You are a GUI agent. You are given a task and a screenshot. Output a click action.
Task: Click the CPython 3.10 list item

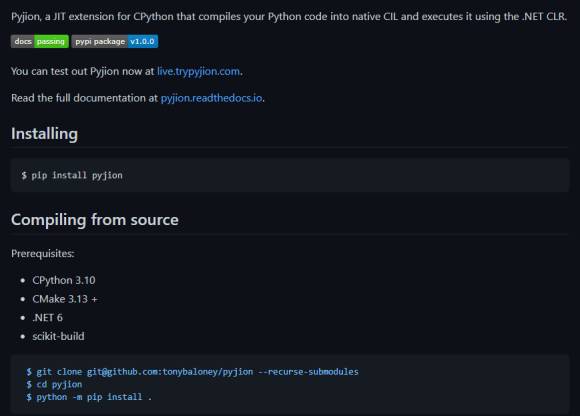pos(64,280)
